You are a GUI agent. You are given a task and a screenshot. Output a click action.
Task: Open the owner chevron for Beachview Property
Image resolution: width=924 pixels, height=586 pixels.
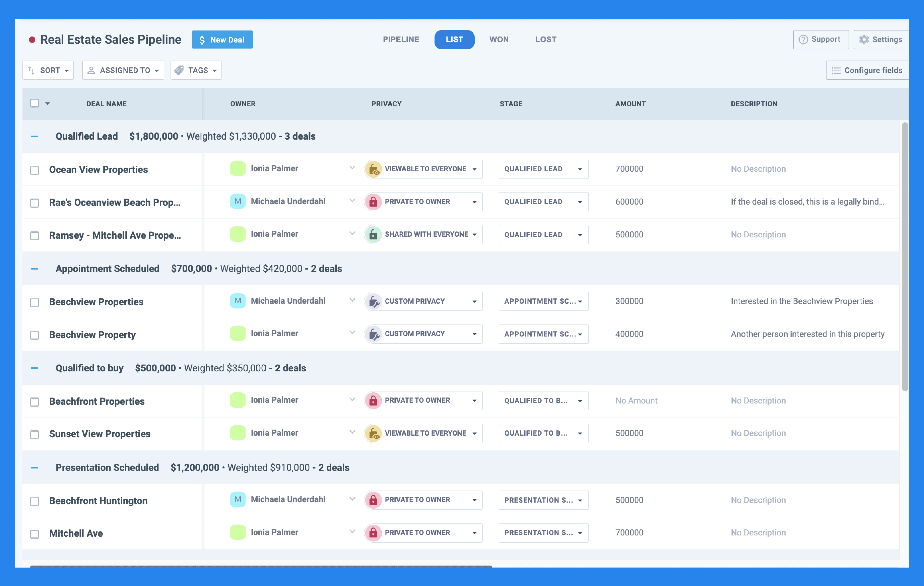(x=352, y=333)
